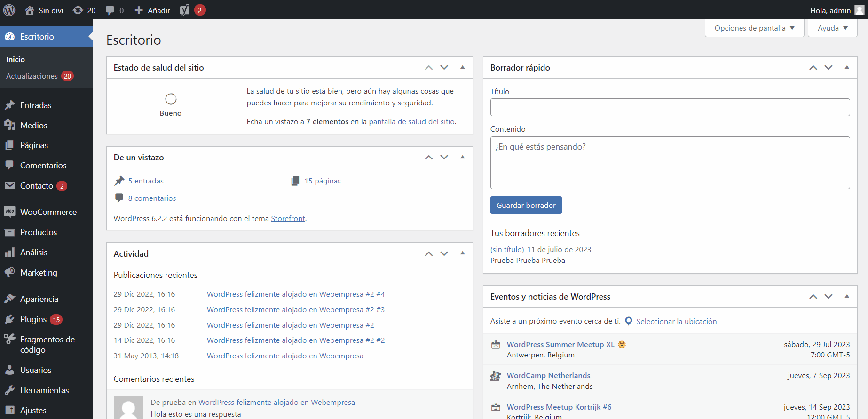
Task: Open Plugins menu with 15 updates
Action: pyautogui.click(x=33, y=319)
